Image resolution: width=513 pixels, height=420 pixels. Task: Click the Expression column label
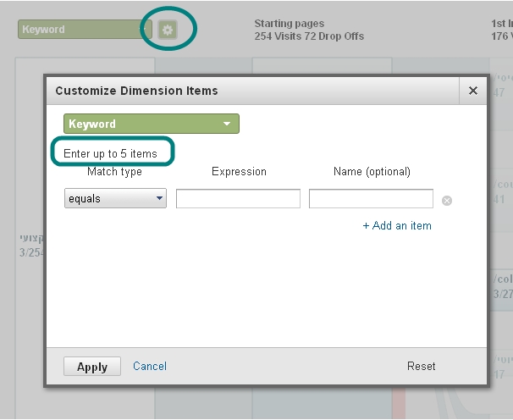(x=239, y=172)
